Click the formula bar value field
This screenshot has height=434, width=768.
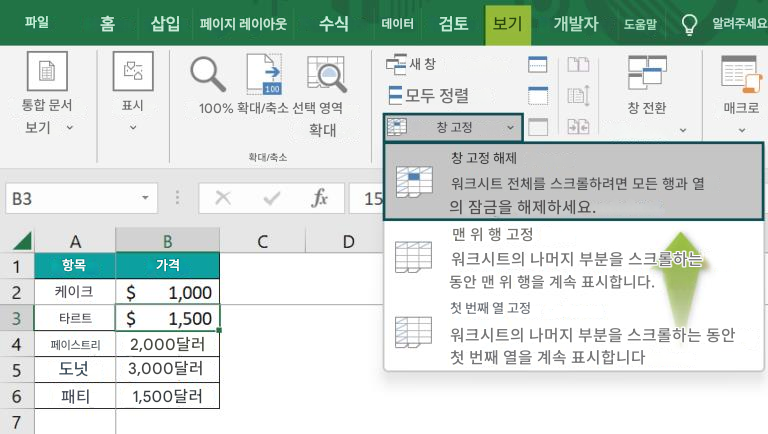coord(366,198)
